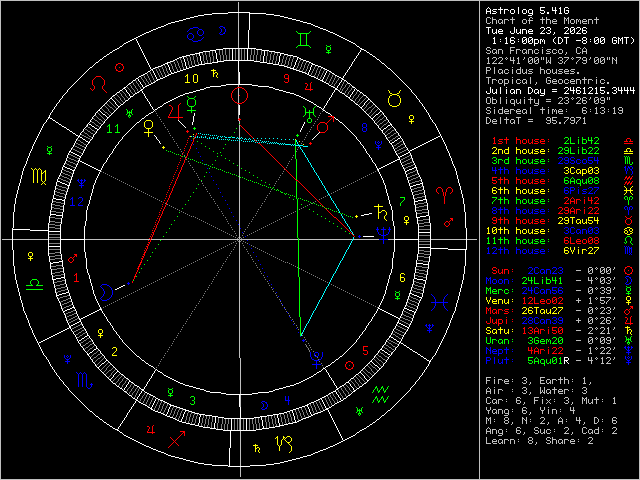Click the yellow Taurus sign glyph on the ring
This screenshot has height=480, width=640.
[x=395, y=98]
